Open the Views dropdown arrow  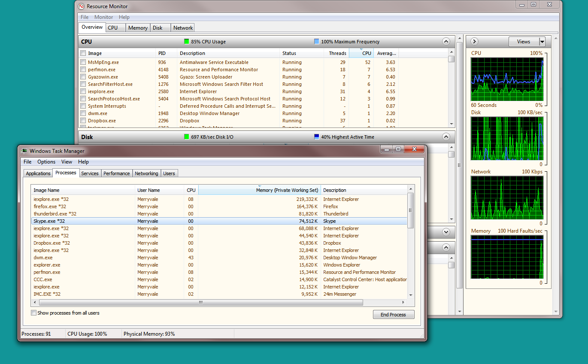coord(542,42)
